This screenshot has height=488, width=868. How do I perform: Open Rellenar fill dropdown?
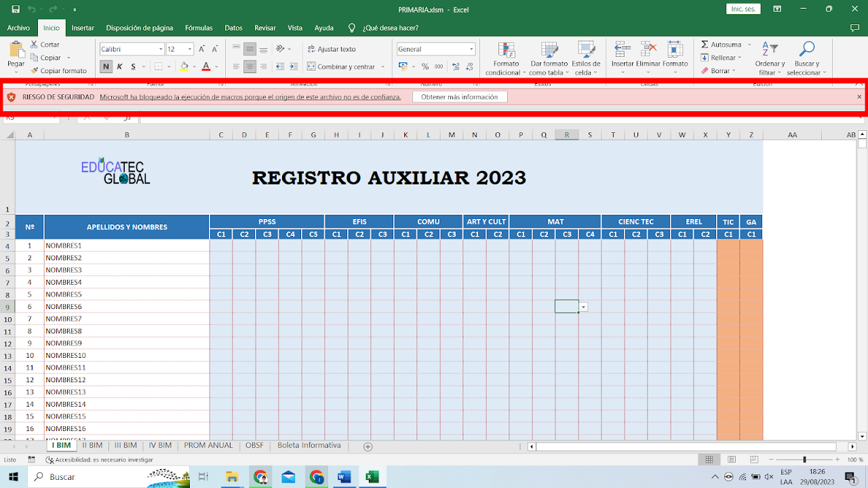(x=722, y=58)
